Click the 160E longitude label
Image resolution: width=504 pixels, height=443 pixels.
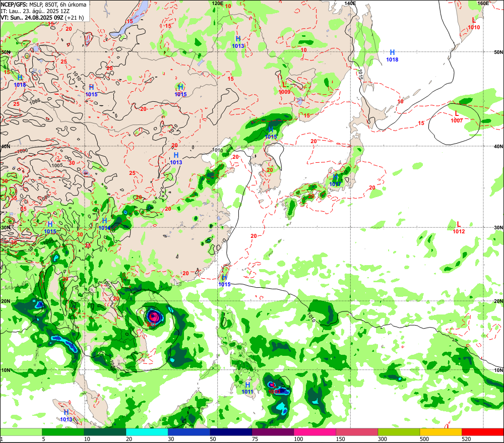(x=483, y=3)
